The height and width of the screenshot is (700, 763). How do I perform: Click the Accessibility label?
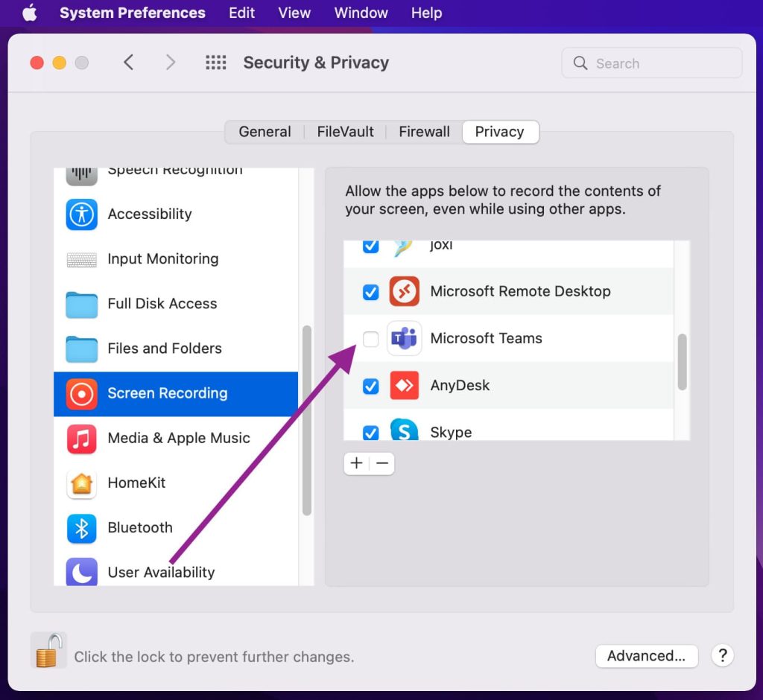click(149, 214)
